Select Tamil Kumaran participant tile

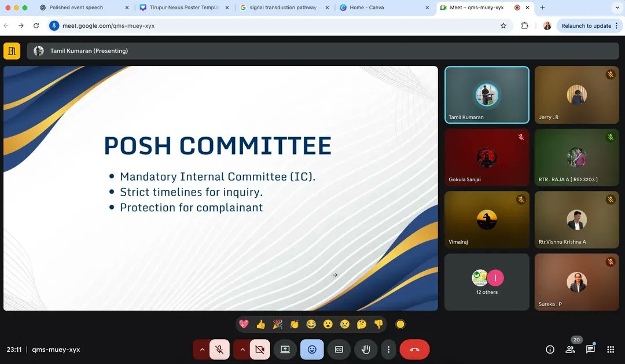coord(487,95)
